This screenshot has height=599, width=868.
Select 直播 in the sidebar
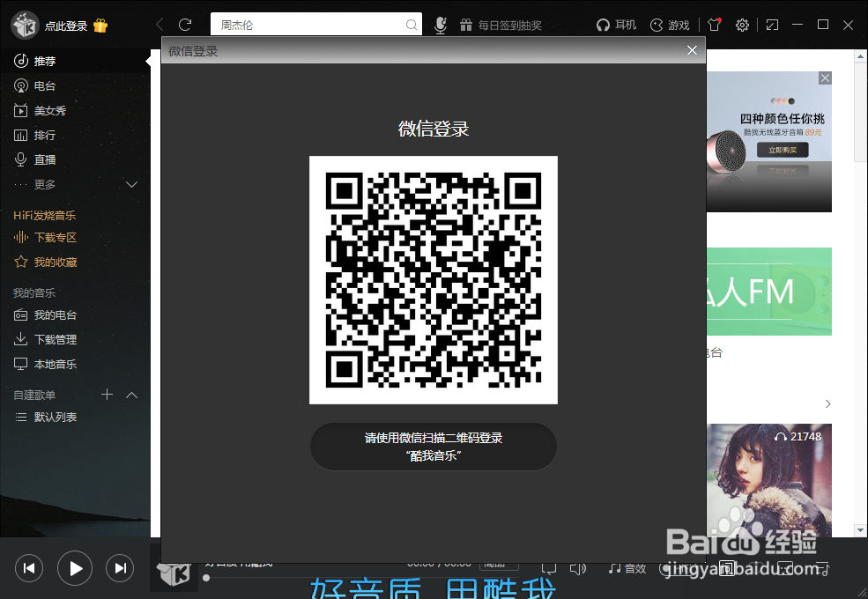[75, 159]
